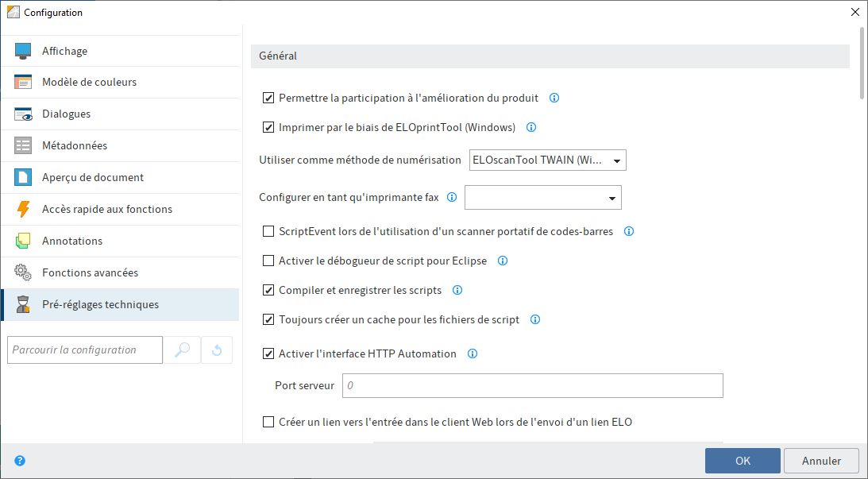Select the Annotations sidebar icon
The image size is (868, 479).
tap(25, 241)
